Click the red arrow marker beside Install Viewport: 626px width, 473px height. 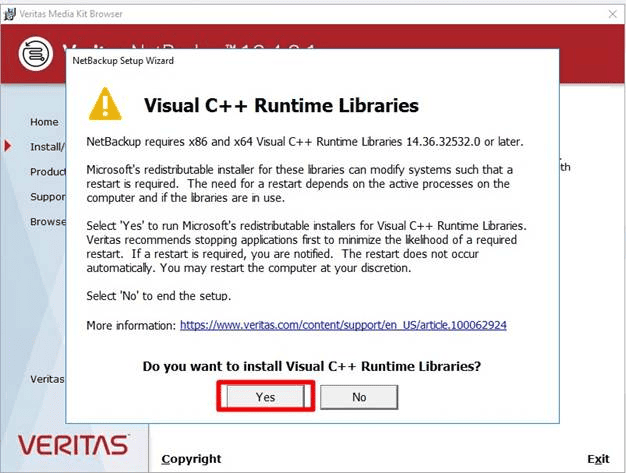(8, 146)
